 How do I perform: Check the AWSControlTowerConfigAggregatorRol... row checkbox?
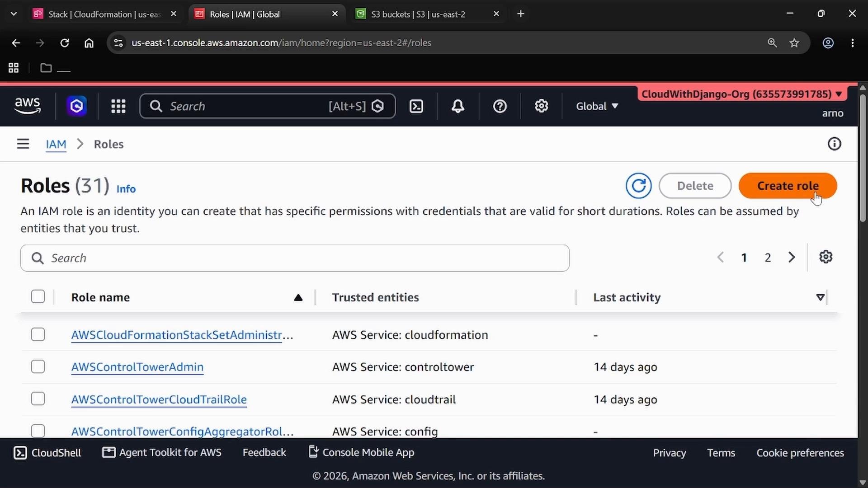(38, 431)
